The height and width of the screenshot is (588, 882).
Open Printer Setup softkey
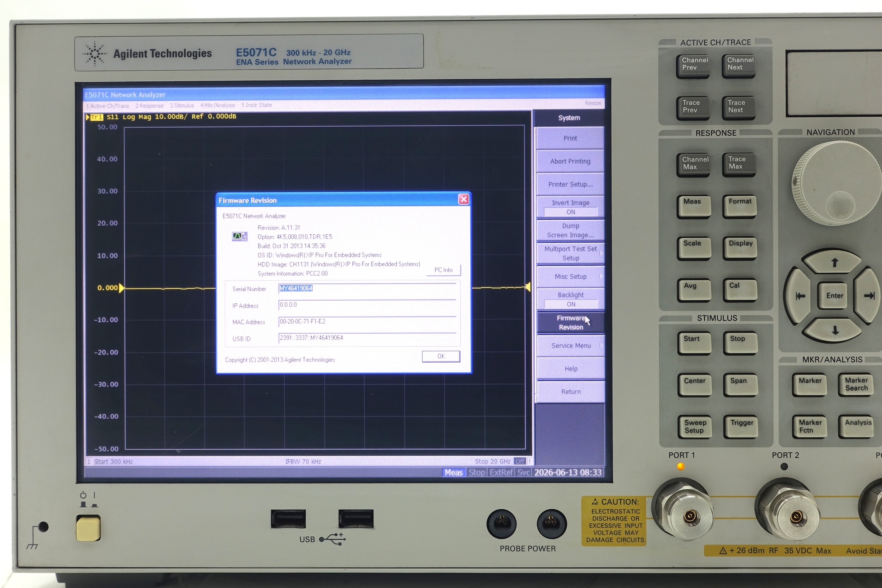pos(570,184)
